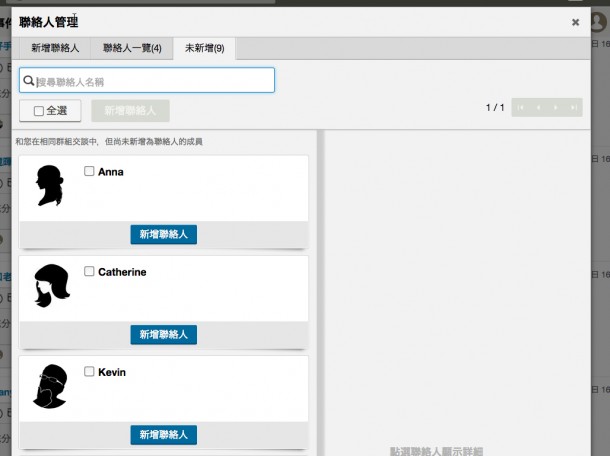Click 新增聯絡人 button under Kevin
The height and width of the screenshot is (456, 610).
(x=163, y=435)
